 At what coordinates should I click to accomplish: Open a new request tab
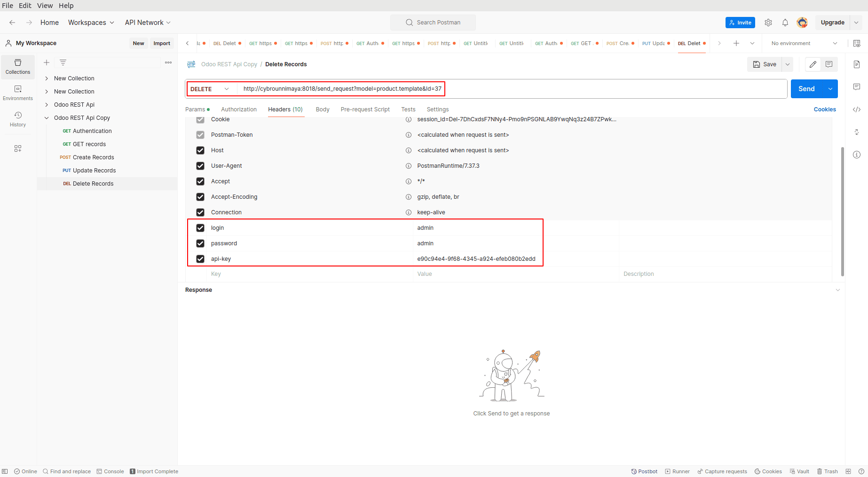coord(736,43)
